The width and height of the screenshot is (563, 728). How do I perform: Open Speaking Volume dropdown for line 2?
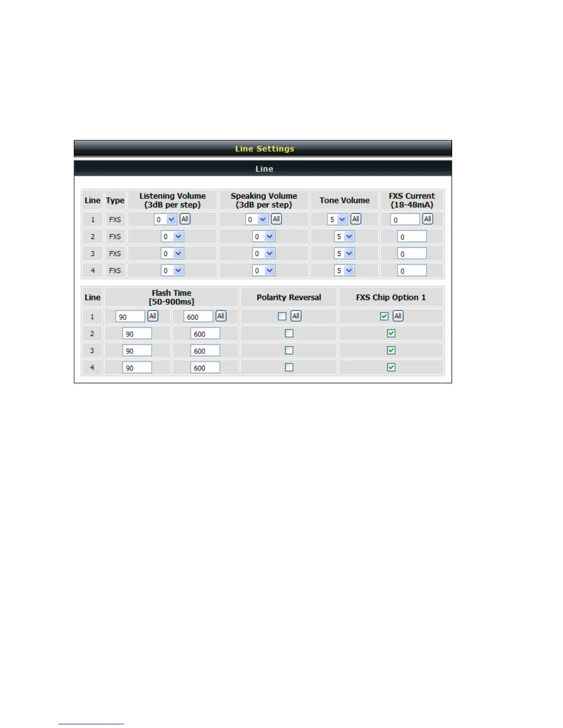click(x=264, y=237)
